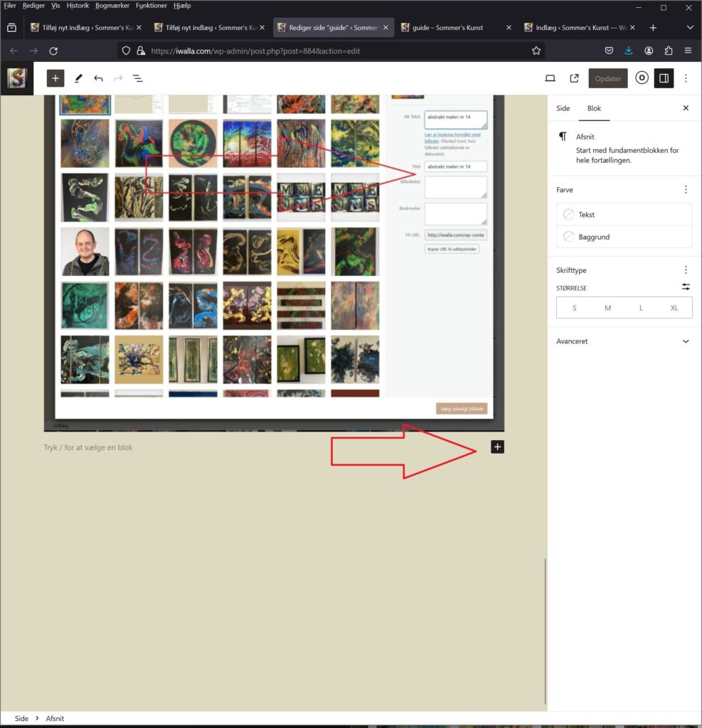Viewport: 702px width, 728px height.
Task: Toggle custom font size control
Action: click(686, 287)
